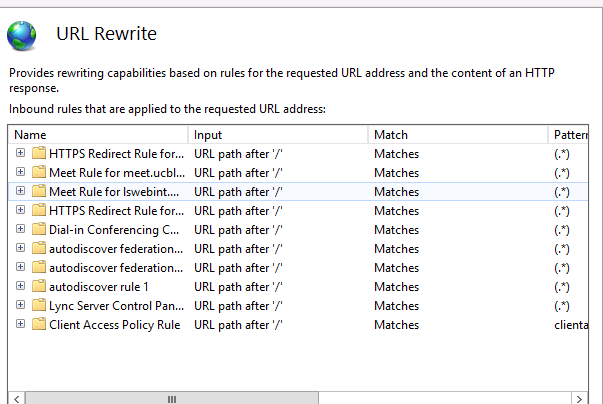Expand the Client Access Policy Rule node
Viewport: 603px width, 404px height.
[x=20, y=325]
